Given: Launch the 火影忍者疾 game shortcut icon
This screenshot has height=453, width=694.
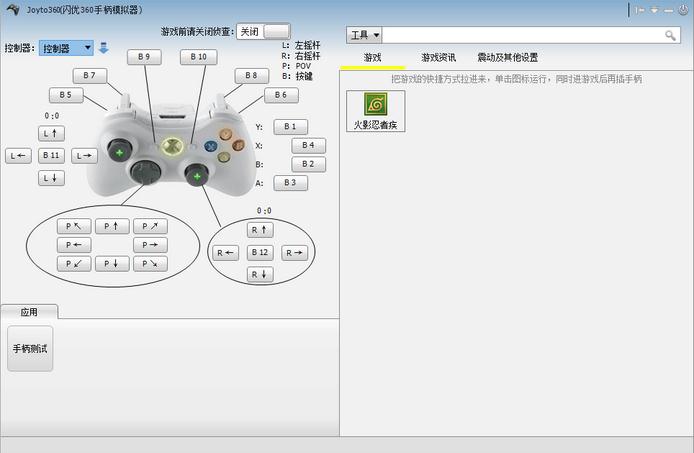Looking at the screenshot, I should [375, 111].
